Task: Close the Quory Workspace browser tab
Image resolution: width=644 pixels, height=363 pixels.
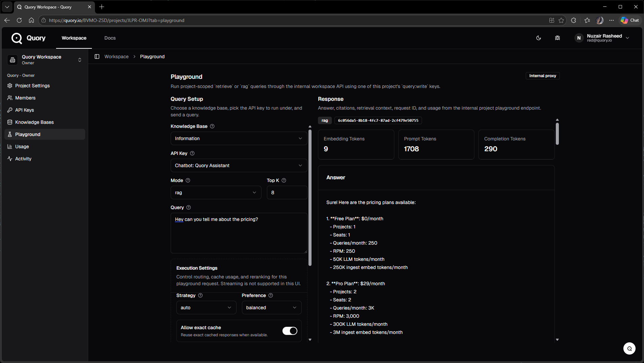Action: click(89, 7)
